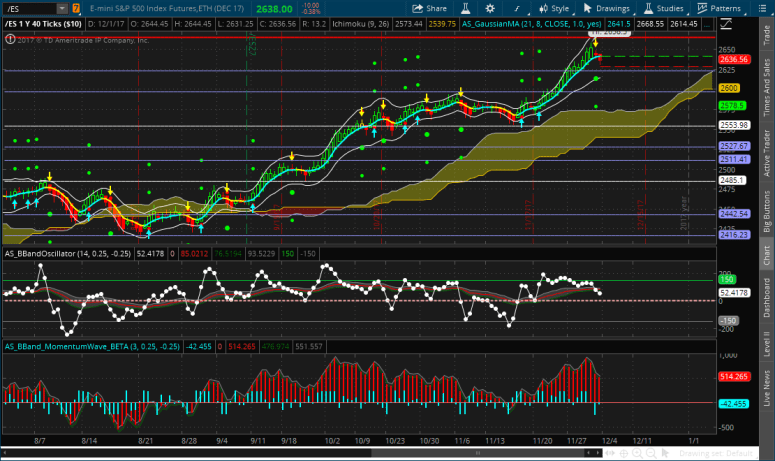The height and width of the screenshot is (461, 775).
Task: Click the /ES symbol input field
Action: click(x=28, y=8)
